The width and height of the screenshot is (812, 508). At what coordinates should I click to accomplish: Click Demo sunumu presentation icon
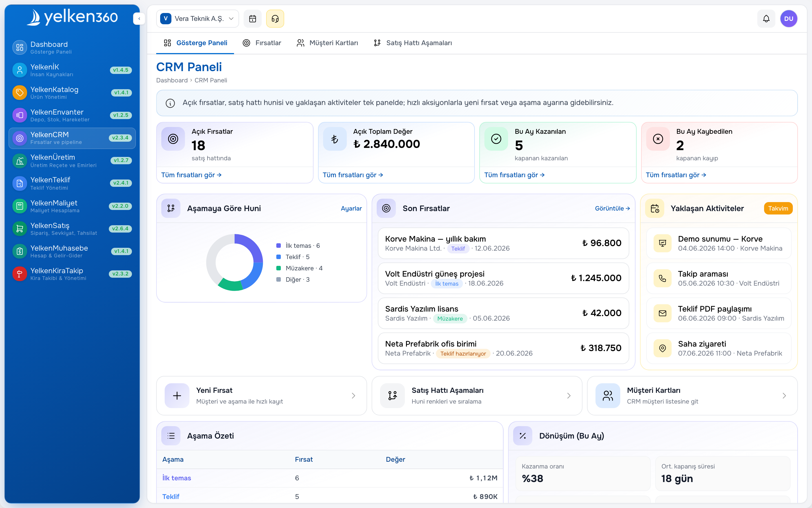click(662, 243)
